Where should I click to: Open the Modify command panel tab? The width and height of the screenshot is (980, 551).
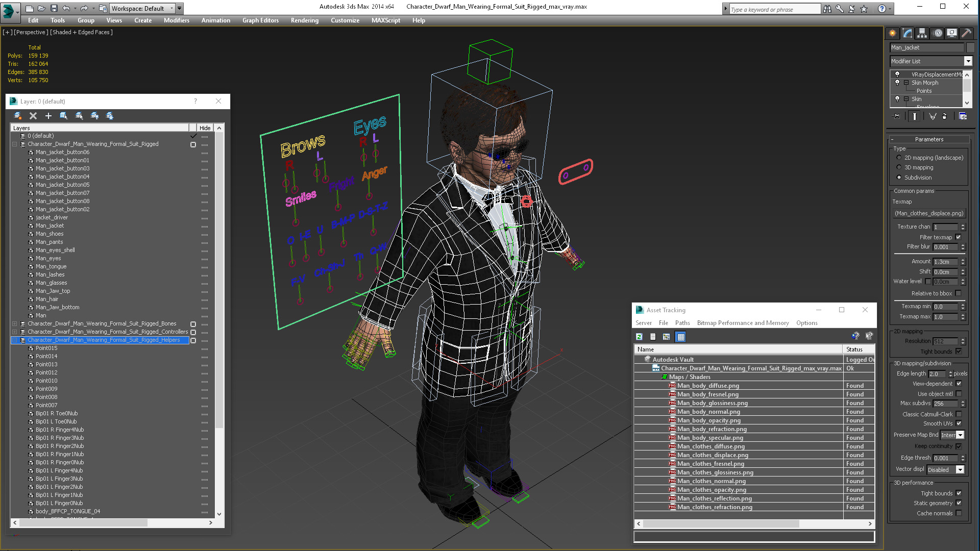tap(908, 33)
